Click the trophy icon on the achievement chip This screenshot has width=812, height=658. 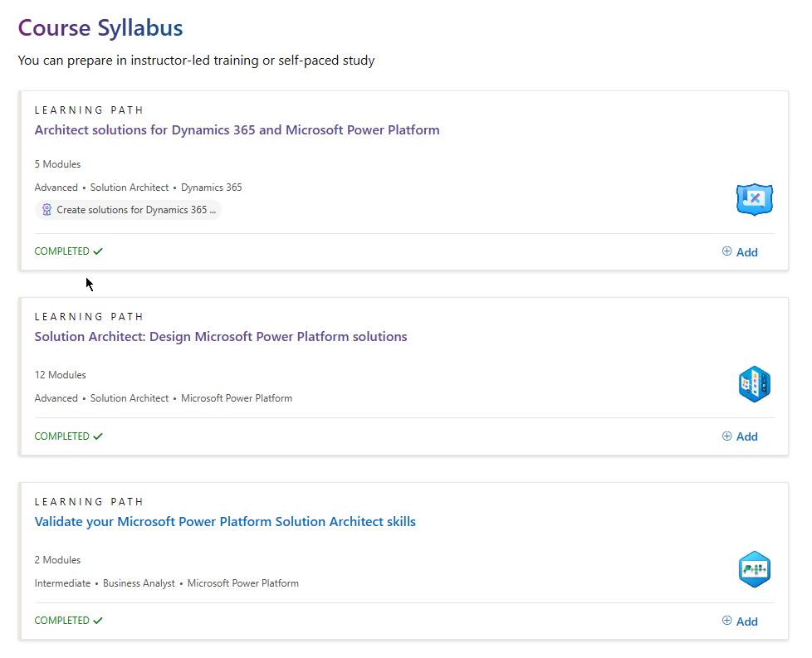pyautogui.click(x=47, y=209)
